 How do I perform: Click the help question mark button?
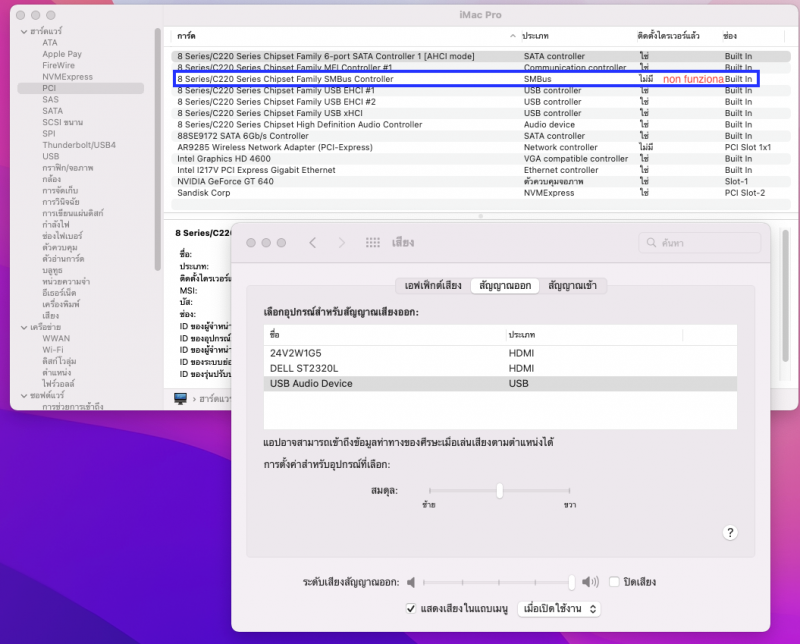click(x=730, y=533)
